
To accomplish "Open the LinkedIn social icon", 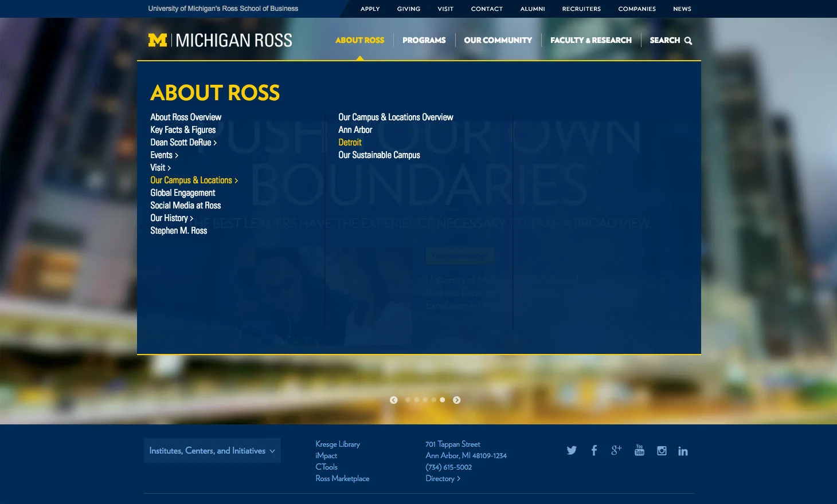I will pos(683,451).
